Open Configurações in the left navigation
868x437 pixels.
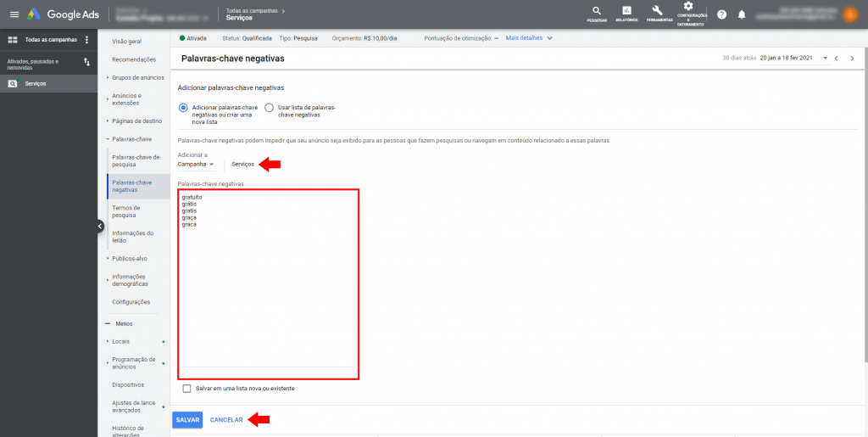tap(131, 302)
